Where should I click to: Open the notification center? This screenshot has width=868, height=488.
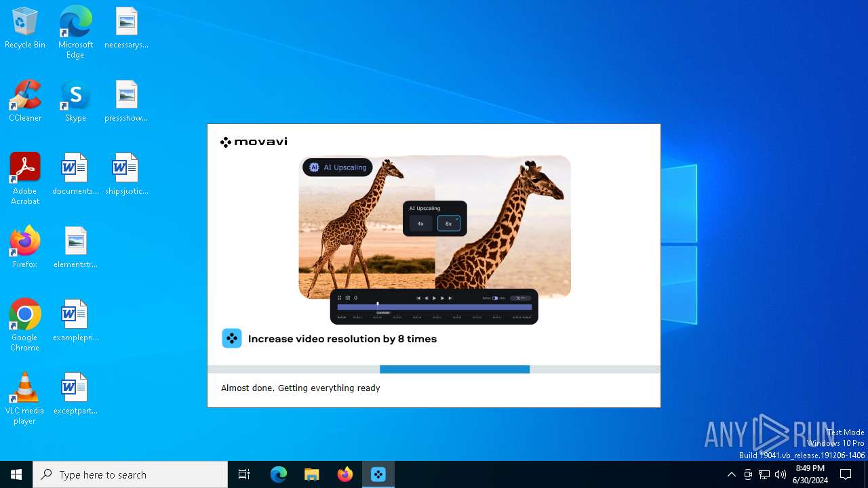click(x=846, y=474)
